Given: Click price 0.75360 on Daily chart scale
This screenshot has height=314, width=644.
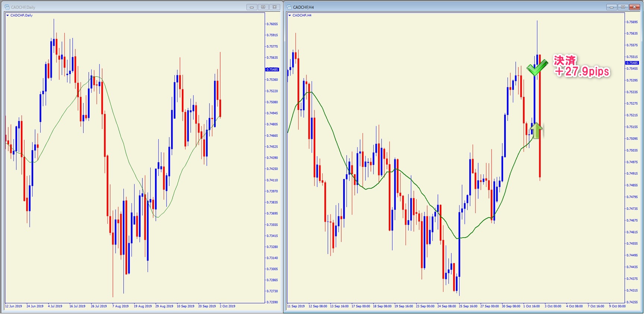Looking at the screenshot, I should [272, 80].
